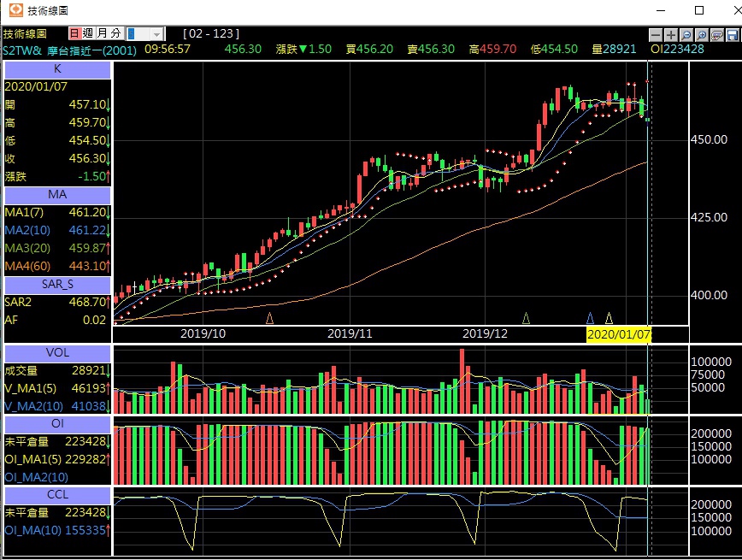Switch to the 分 minute period

[x=116, y=33]
